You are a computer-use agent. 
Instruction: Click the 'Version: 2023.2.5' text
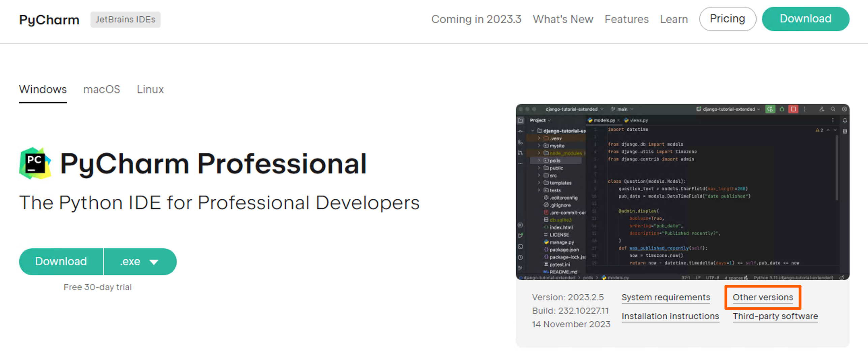[x=568, y=297]
